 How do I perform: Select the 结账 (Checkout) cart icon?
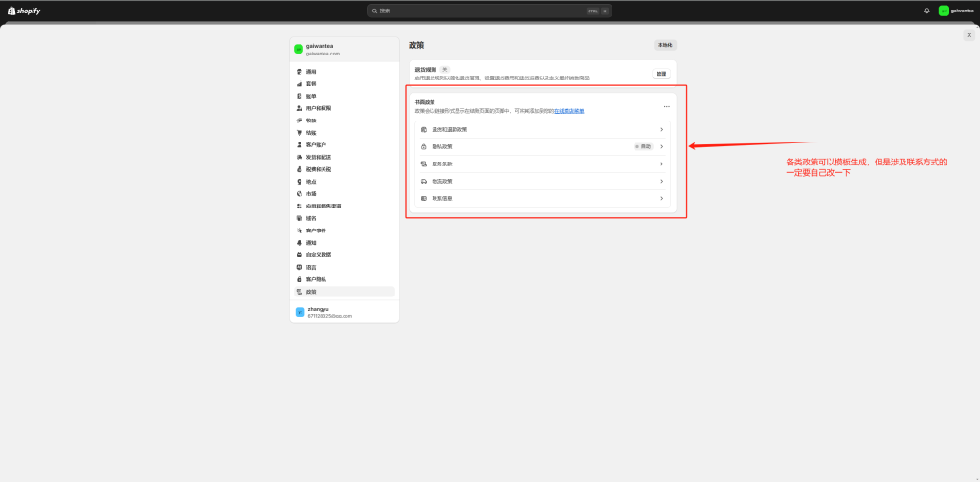(x=300, y=132)
